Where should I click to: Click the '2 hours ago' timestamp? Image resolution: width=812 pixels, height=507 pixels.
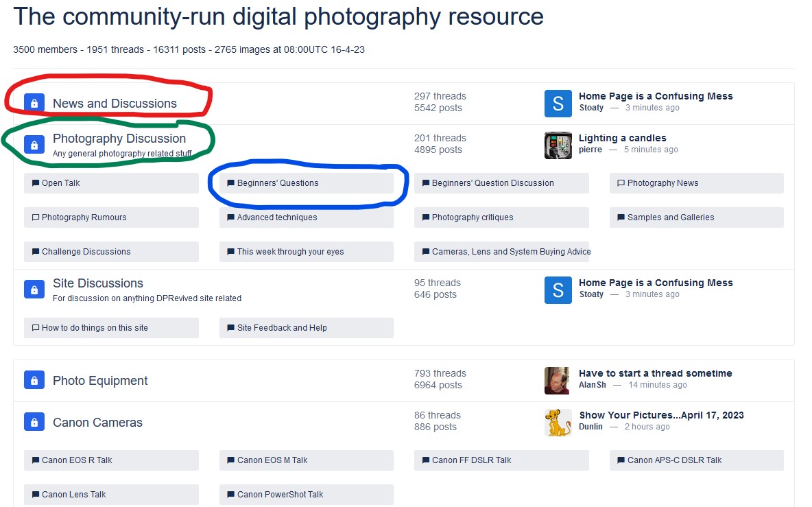(x=647, y=427)
